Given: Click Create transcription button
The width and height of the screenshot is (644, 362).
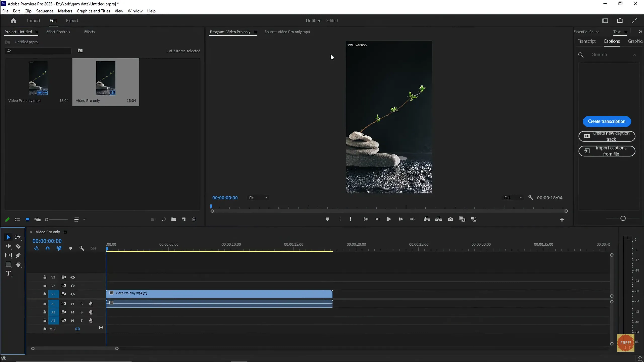Looking at the screenshot, I should coord(607,121).
